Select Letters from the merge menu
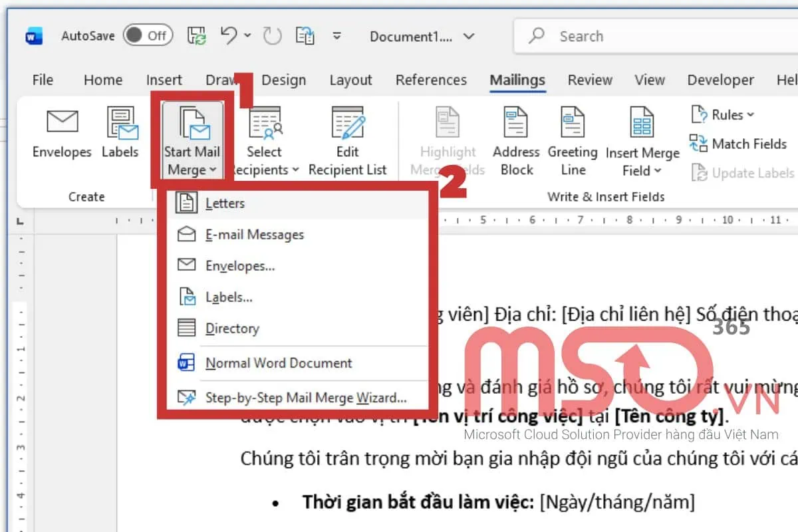The image size is (798, 532). tap(226, 203)
